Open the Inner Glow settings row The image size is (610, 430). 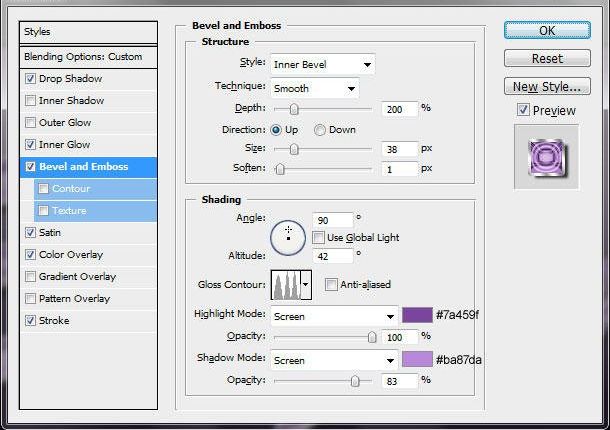(88, 144)
